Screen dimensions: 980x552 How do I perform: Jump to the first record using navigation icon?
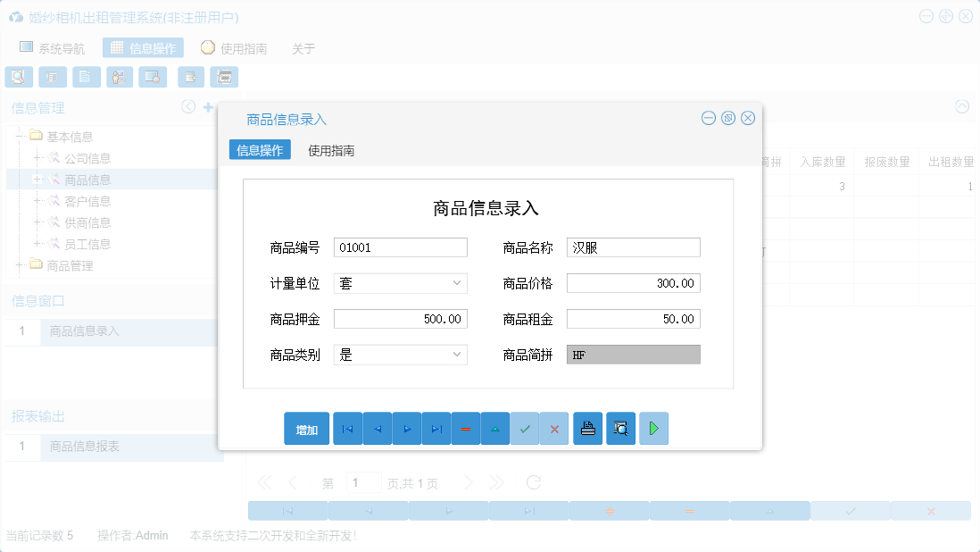[347, 428]
